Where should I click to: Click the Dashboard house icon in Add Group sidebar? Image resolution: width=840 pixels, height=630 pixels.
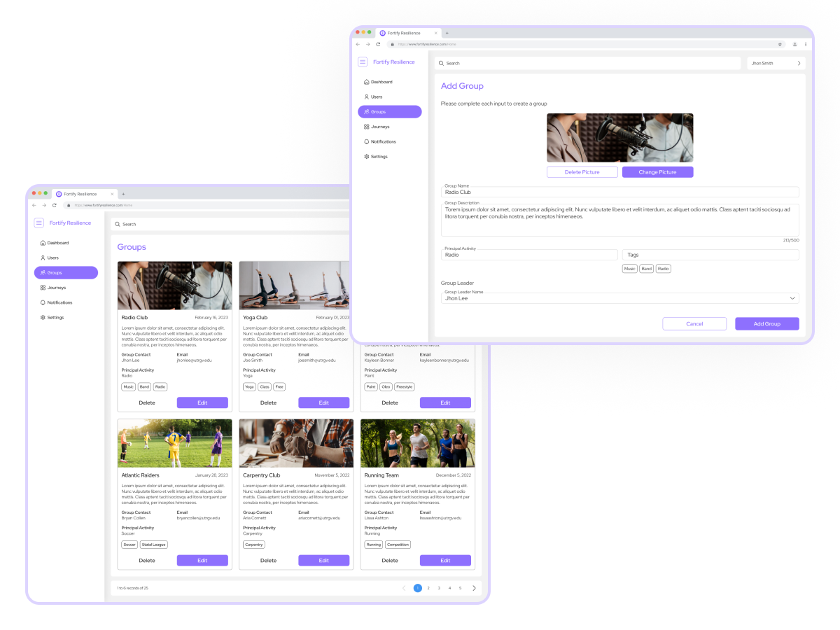[367, 82]
